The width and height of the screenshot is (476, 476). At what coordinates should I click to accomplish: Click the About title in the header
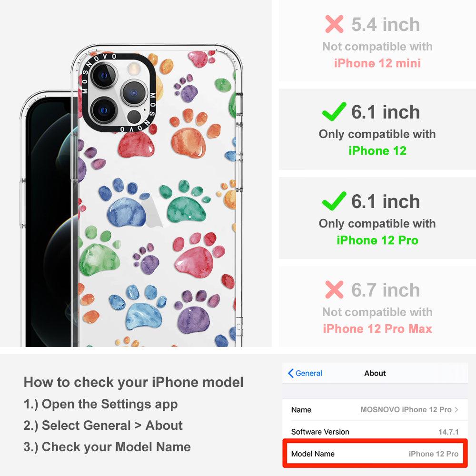click(x=375, y=373)
